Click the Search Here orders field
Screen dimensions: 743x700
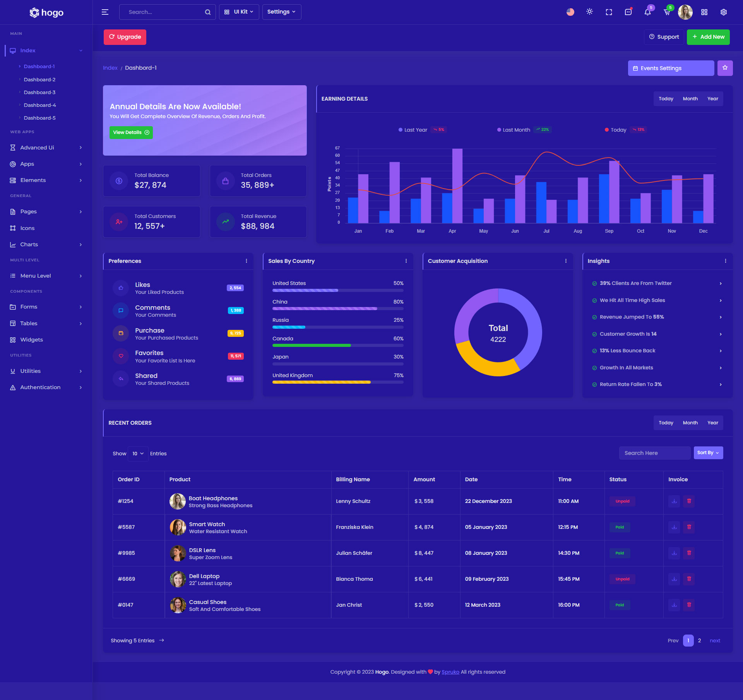coord(654,453)
